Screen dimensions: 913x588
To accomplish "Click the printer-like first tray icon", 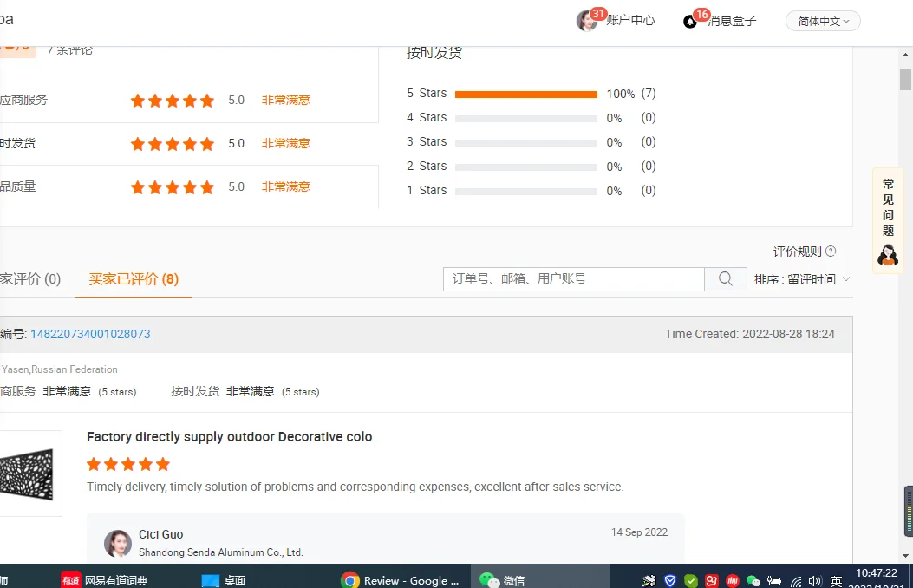I will (649, 580).
